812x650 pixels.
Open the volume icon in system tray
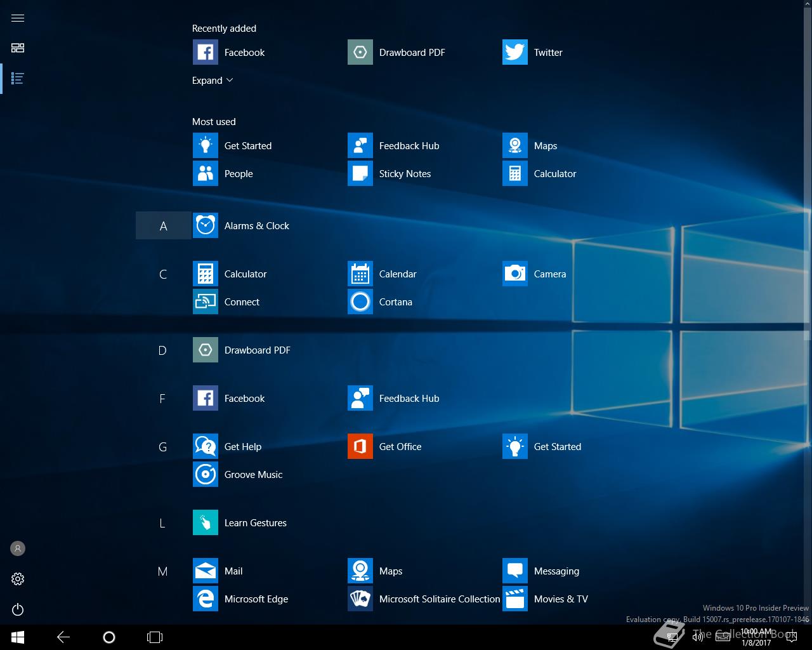(x=697, y=637)
